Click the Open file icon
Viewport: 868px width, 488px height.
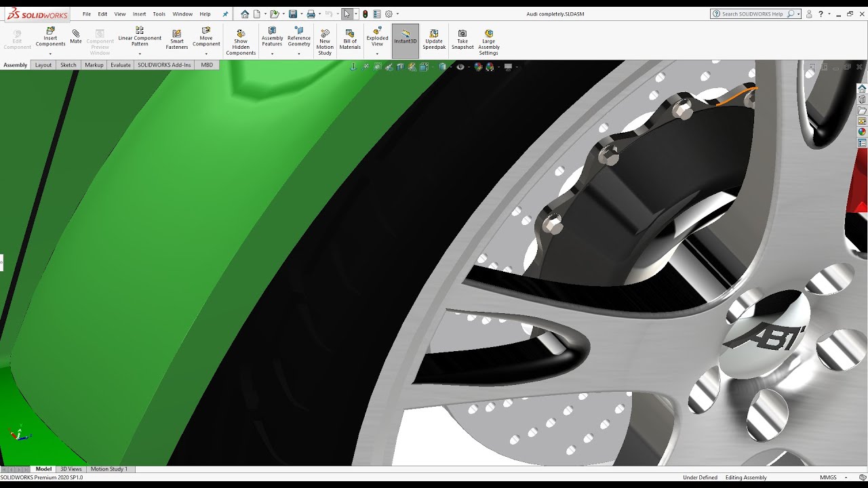tap(274, 14)
